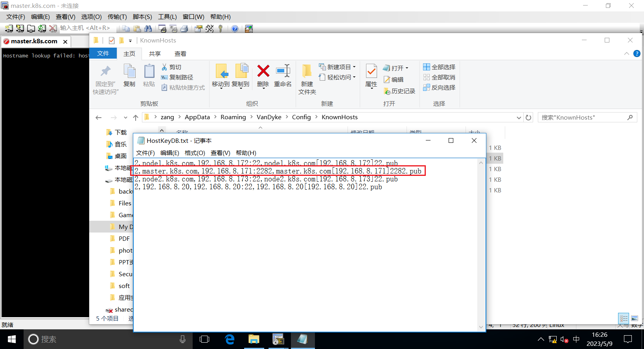The height and width of the screenshot is (349, 644).
Task: Click the SecureCRT Connect toolbar icon
Action: 9,28
